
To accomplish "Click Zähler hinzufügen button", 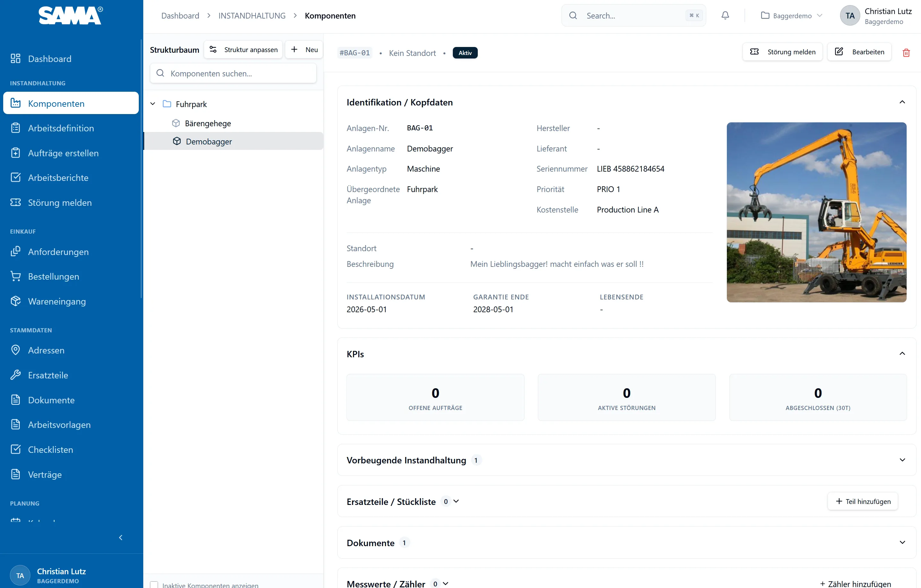I will point(855,584).
